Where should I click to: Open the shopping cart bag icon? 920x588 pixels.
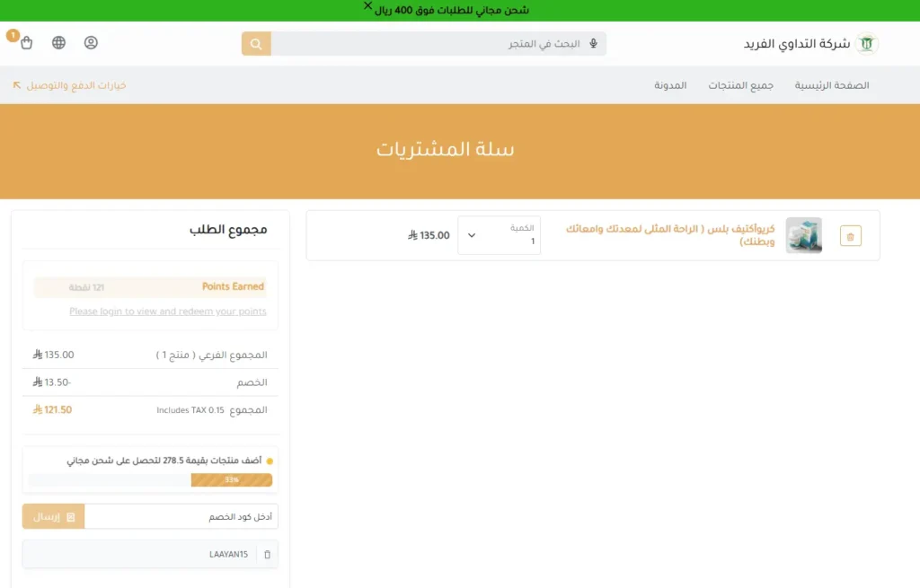coord(26,43)
